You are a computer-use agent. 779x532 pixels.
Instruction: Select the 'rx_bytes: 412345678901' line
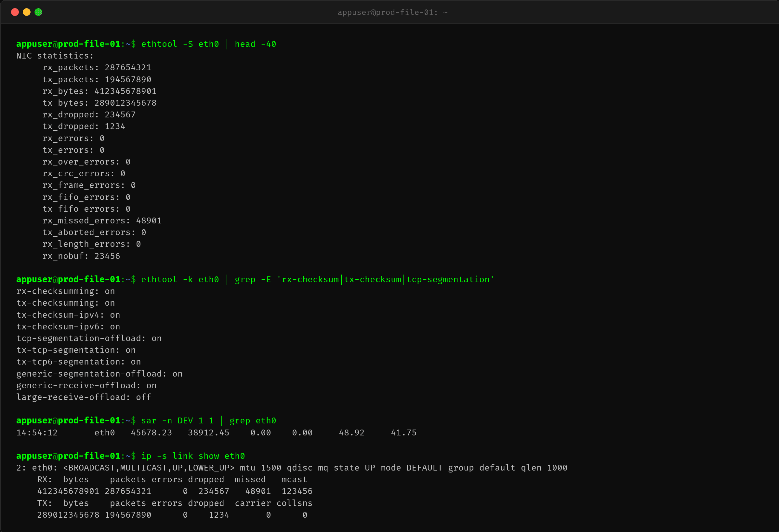(x=99, y=91)
